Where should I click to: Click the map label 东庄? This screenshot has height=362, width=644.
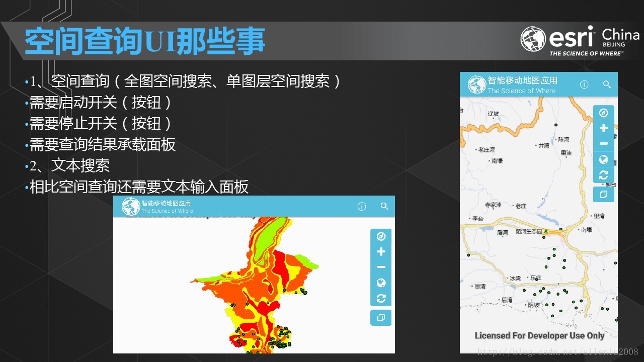pyautogui.click(x=536, y=278)
